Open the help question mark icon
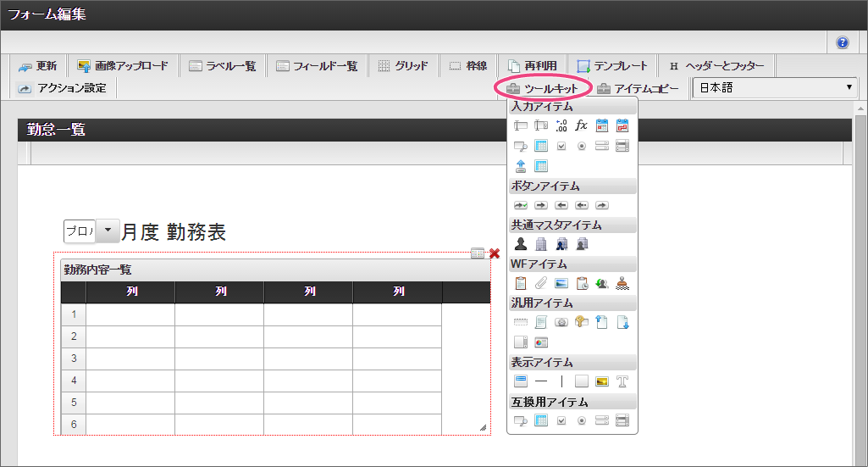This screenshot has height=467, width=868. tap(843, 42)
